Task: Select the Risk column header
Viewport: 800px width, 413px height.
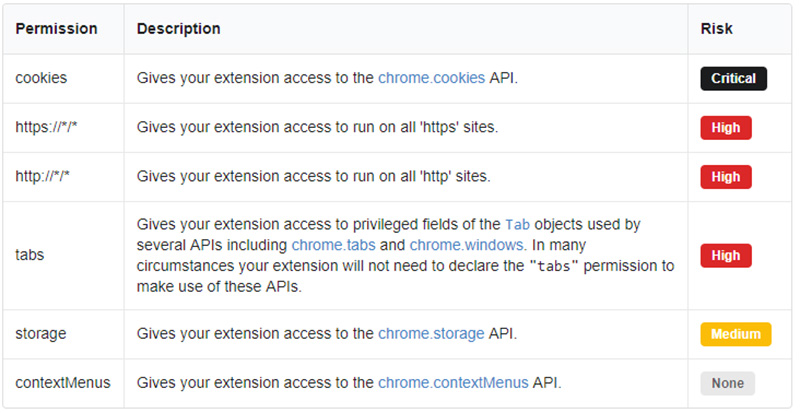Action: click(x=739, y=29)
